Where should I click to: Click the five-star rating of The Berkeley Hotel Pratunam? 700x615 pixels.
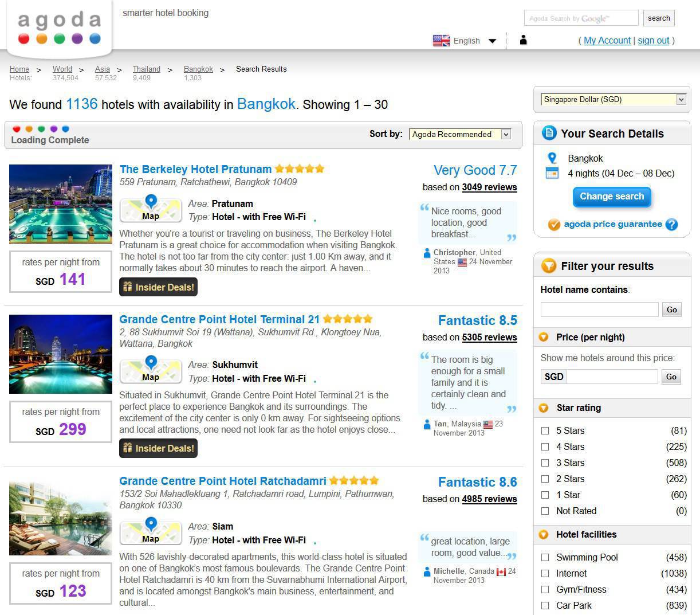pos(300,169)
